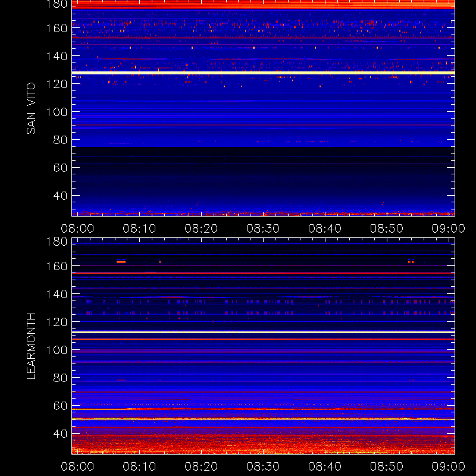Image resolution: width=476 pixels, height=476 pixels.
Task: Choose 08:40 time label under LEARMONTH plot
Action: [325, 466]
